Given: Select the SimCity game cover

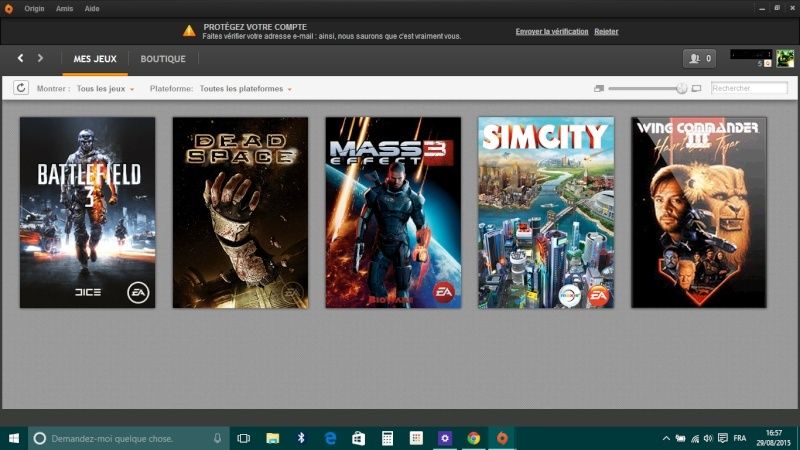Looking at the screenshot, I should point(546,213).
